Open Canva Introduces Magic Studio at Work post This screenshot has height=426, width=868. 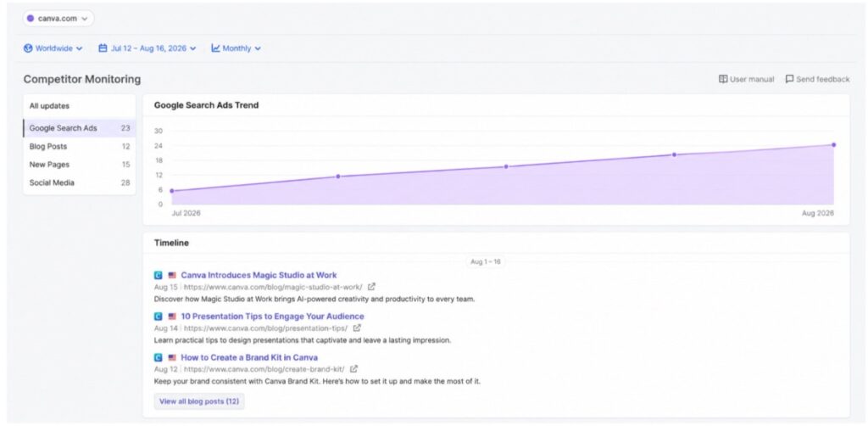point(259,275)
